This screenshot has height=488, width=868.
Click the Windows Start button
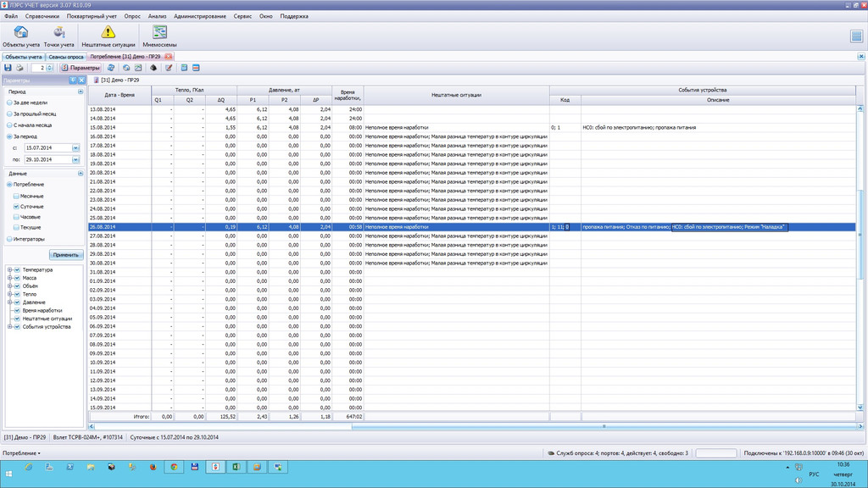8,474
